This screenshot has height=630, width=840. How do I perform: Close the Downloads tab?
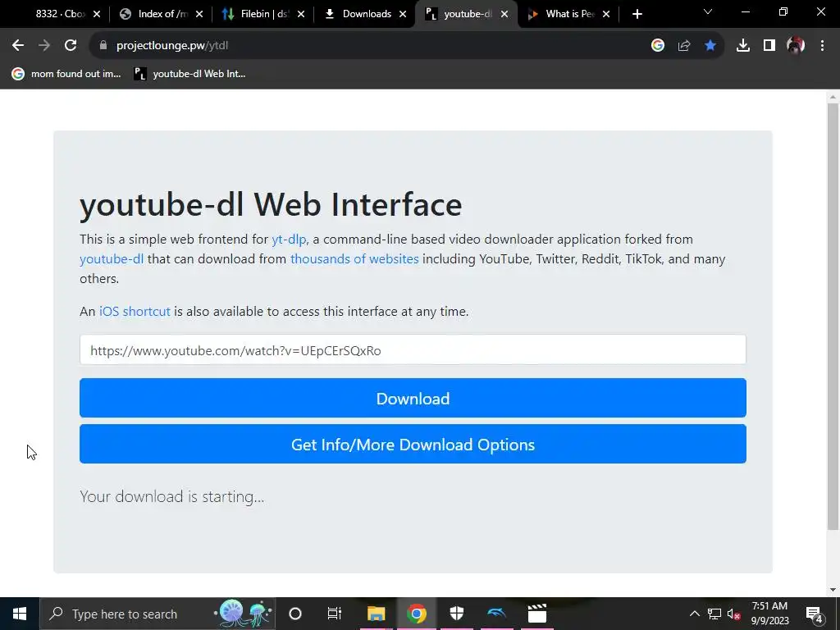403,14
